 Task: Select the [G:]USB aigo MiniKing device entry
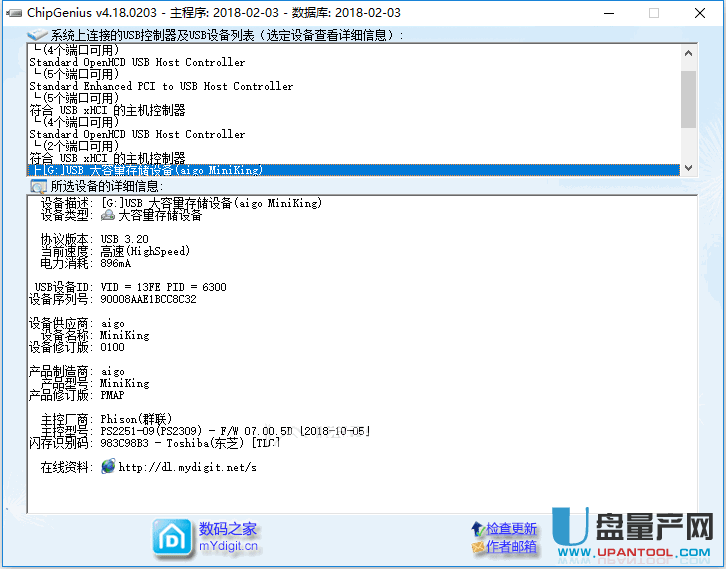point(150,171)
